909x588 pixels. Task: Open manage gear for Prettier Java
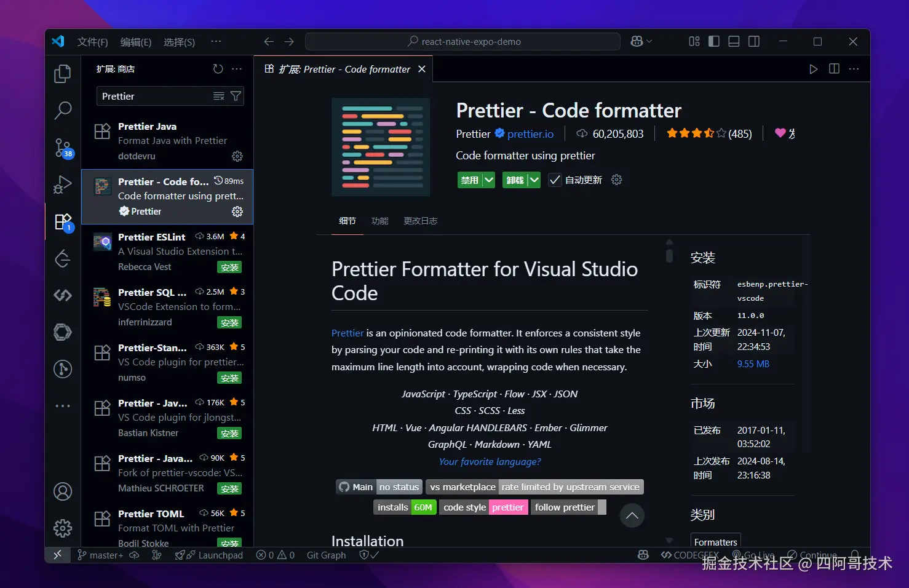(237, 156)
